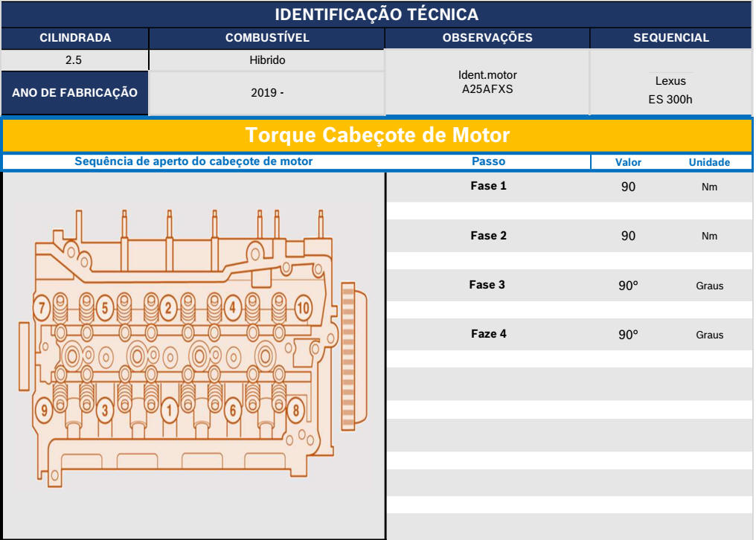Click the Lexus ES 300h cell

point(670,89)
